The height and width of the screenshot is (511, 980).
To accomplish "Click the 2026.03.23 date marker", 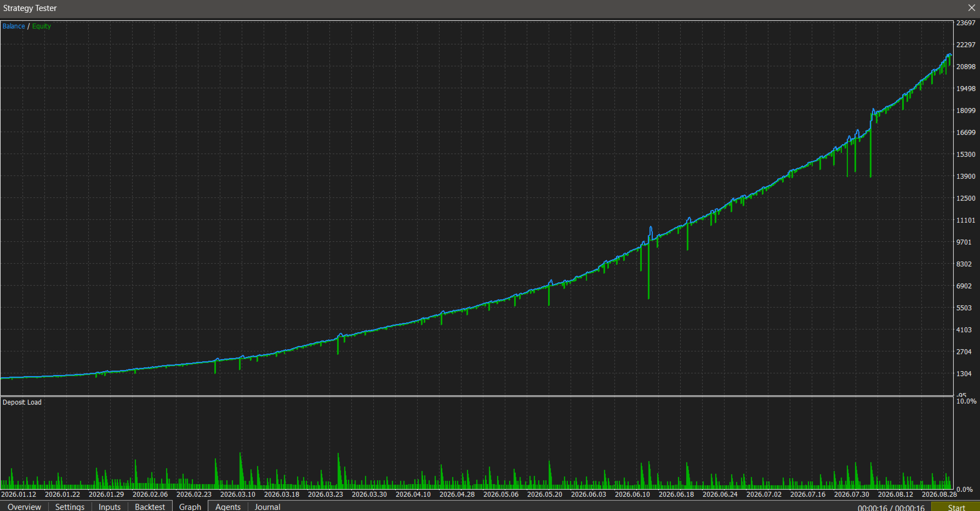I will click(x=326, y=494).
